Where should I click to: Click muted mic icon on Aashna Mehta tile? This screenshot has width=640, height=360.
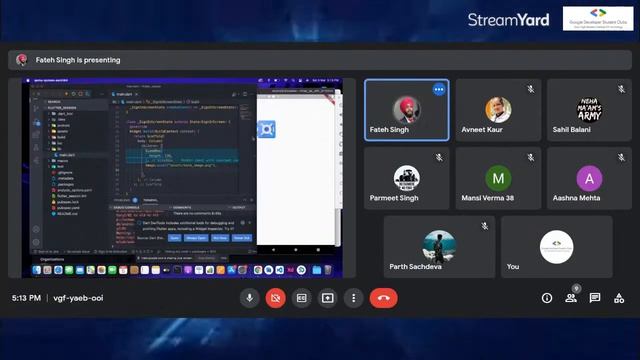[x=621, y=157]
